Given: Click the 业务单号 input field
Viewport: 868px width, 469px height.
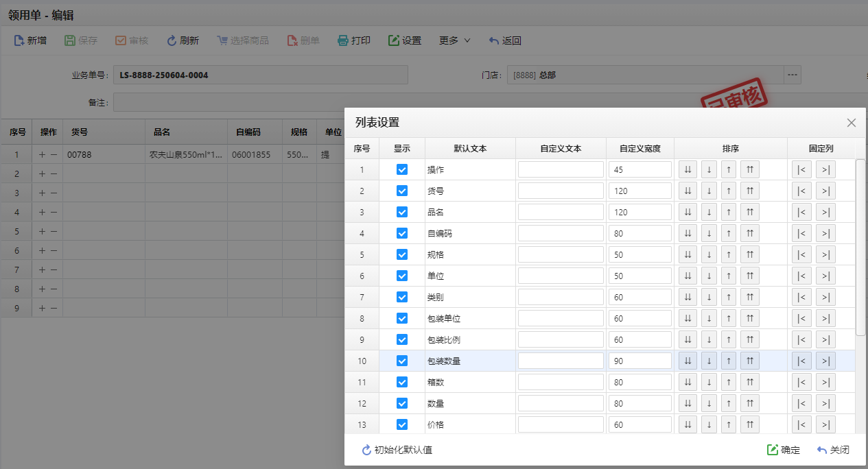Looking at the screenshot, I should pos(261,75).
